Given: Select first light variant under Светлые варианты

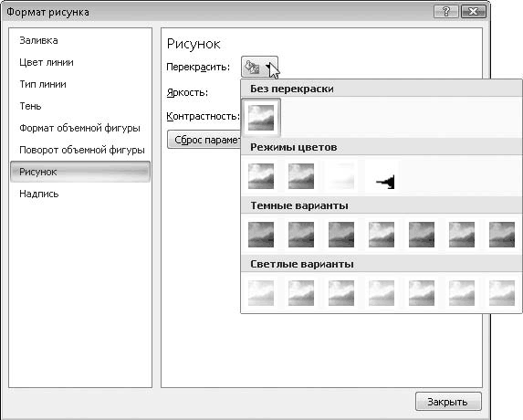Looking at the screenshot, I should (x=261, y=293).
